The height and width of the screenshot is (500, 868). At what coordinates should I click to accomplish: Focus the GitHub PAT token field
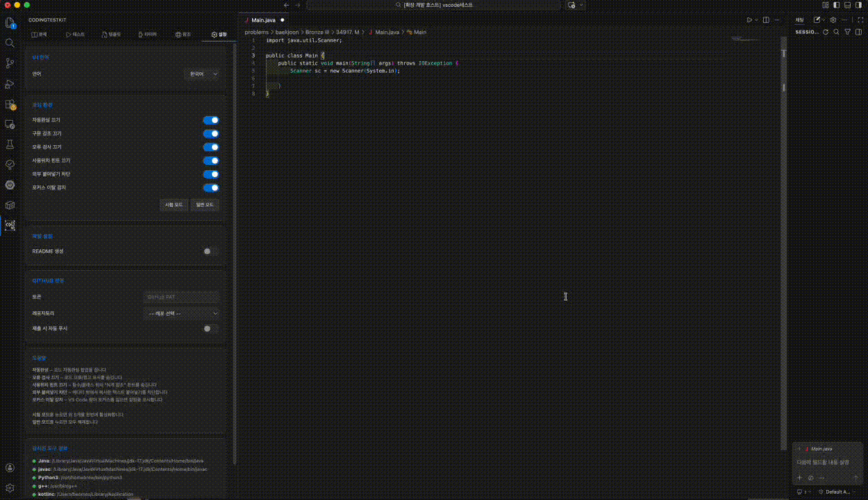[x=181, y=297]
